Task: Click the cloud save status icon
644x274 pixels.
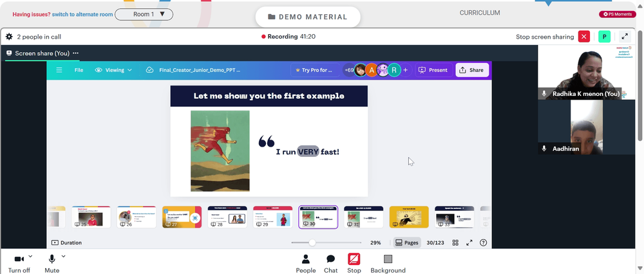Action: tap(150, 70)
